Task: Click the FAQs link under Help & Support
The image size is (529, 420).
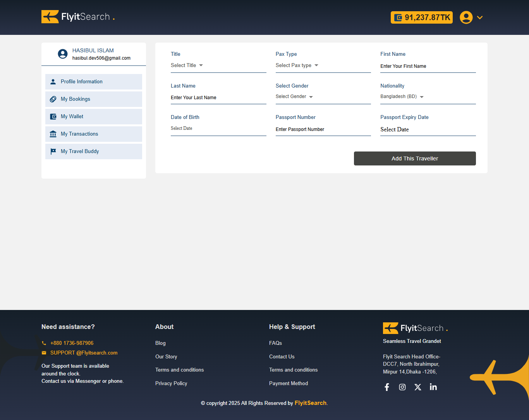Action: click(275, 343)
